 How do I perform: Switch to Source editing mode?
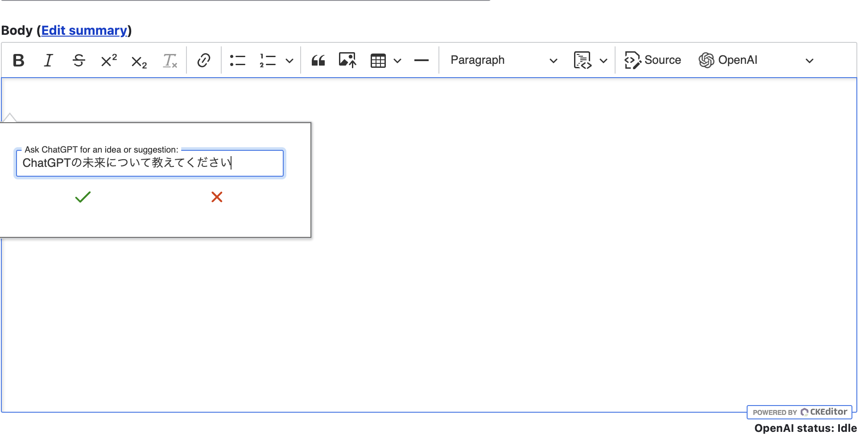(653, 60)
